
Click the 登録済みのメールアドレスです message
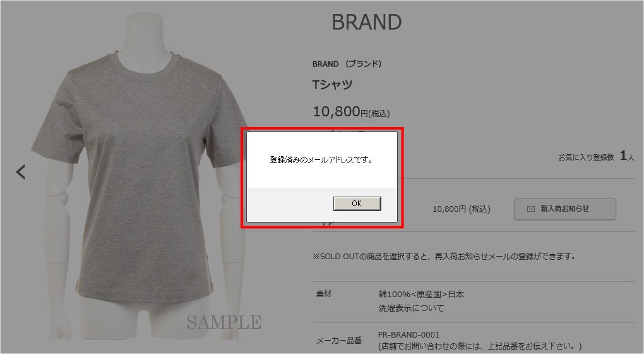[321, 159]
